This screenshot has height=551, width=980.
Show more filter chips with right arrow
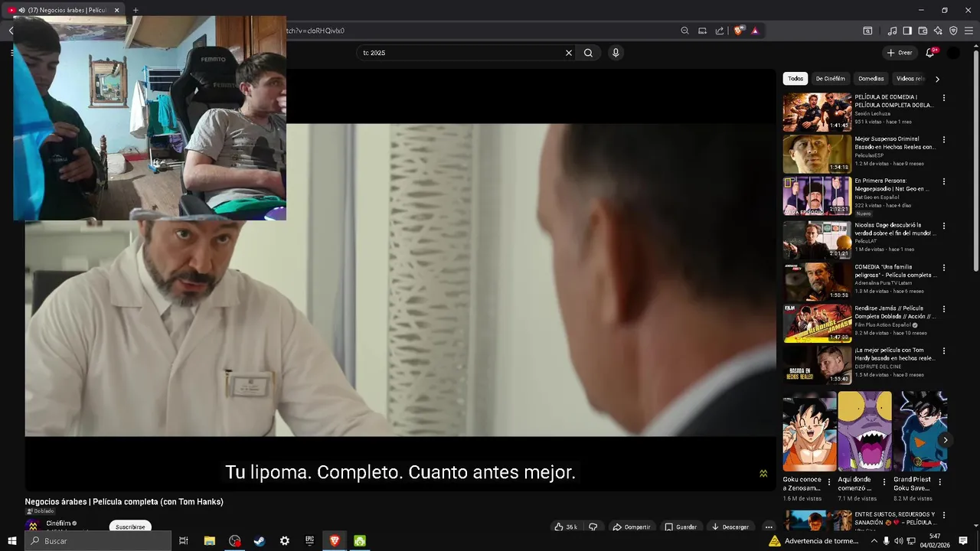(x=937, y=79)
